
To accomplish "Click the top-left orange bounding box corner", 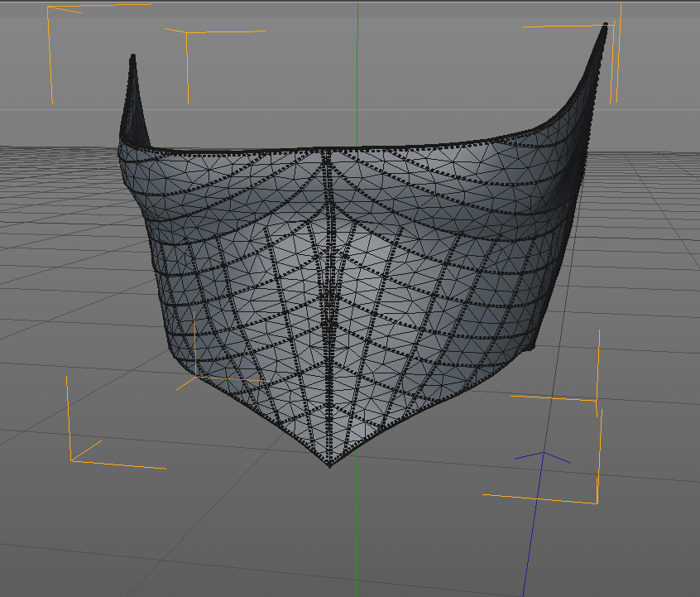I will pos(49,7).
